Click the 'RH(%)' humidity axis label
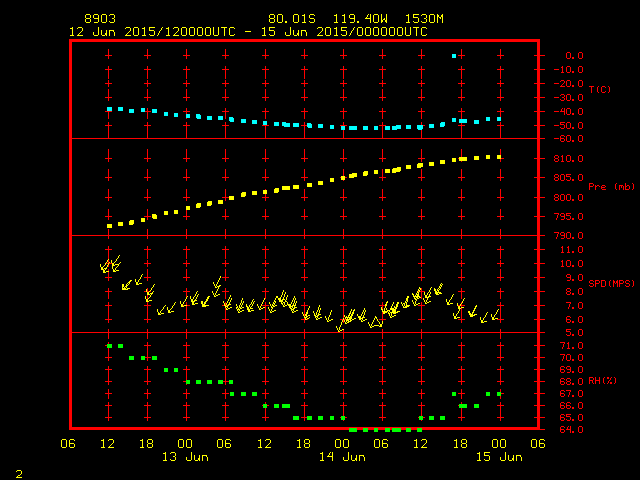The image size is (640, 480). [602, 381]
